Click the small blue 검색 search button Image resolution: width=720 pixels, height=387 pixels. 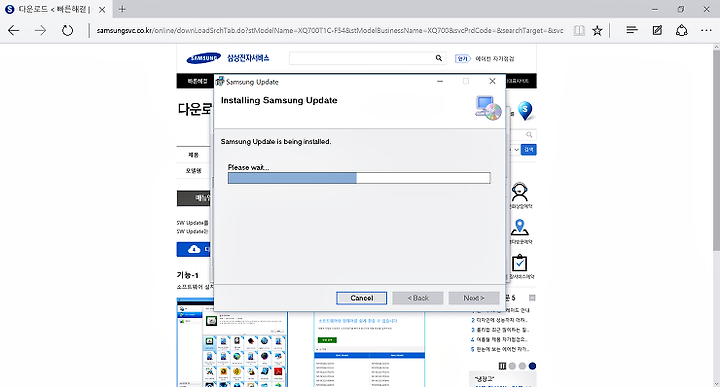point(529,150)
